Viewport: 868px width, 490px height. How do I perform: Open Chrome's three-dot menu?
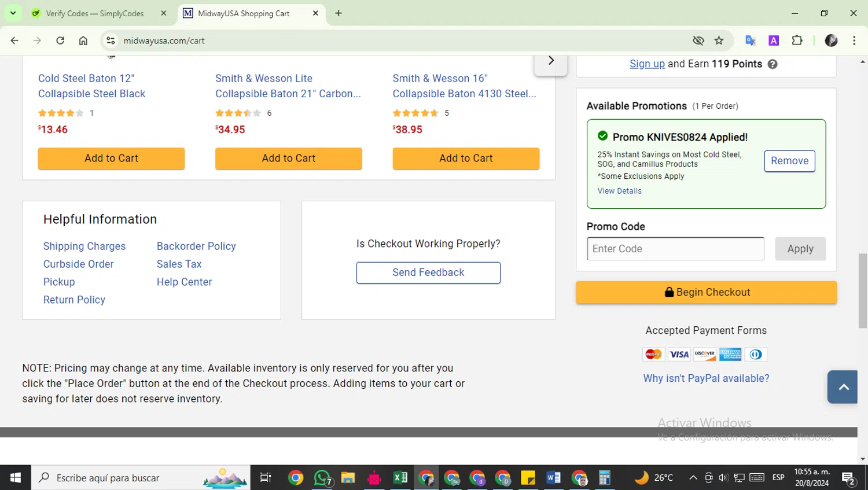[x=854, y=40]
